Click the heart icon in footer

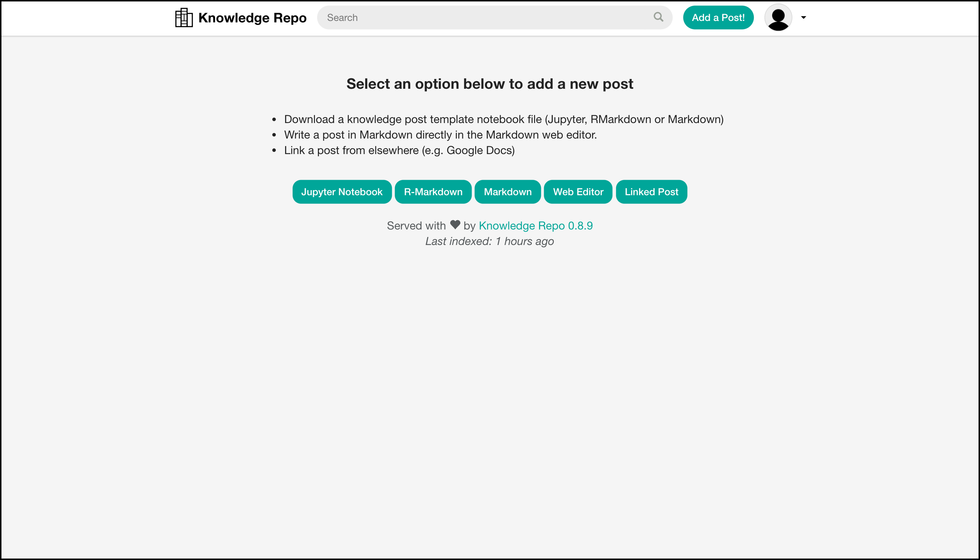click(x=455, y=225)
